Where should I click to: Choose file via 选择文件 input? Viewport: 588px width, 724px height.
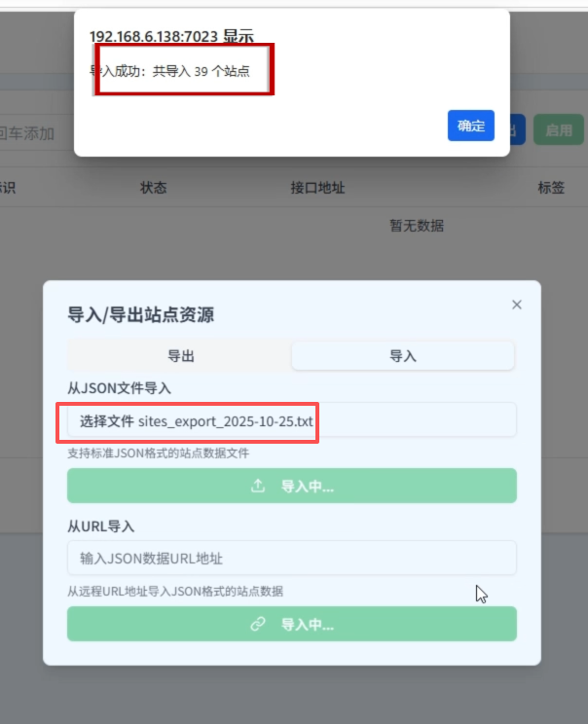tap(291, 420)
